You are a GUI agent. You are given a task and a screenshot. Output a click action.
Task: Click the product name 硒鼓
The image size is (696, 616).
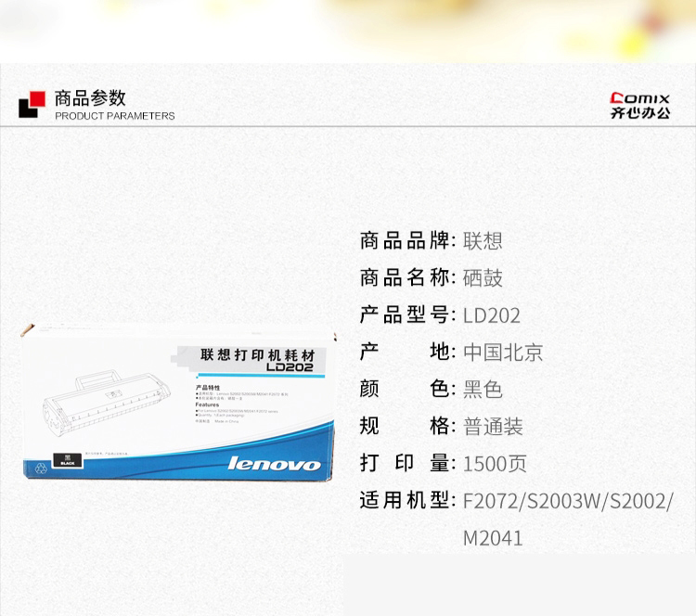(483, 278)
